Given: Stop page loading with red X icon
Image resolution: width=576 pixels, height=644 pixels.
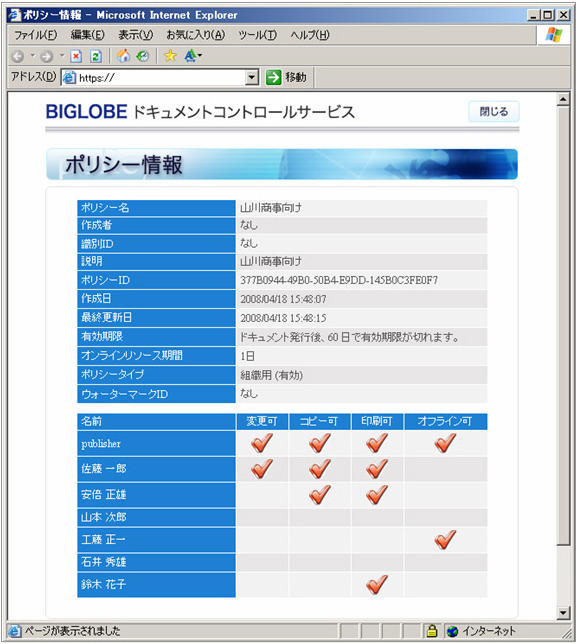Looking at the screenshot, I should coord(76,56).
